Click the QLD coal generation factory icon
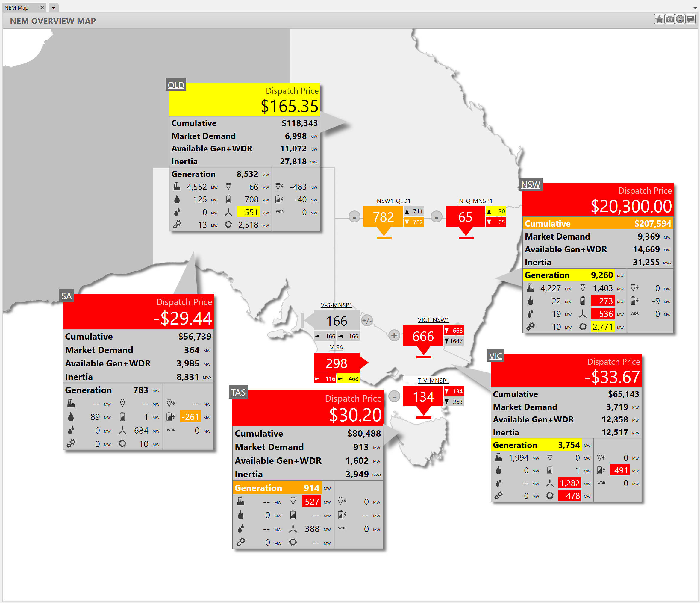Viewport: 700px width, 603px height. click(177, 187)
